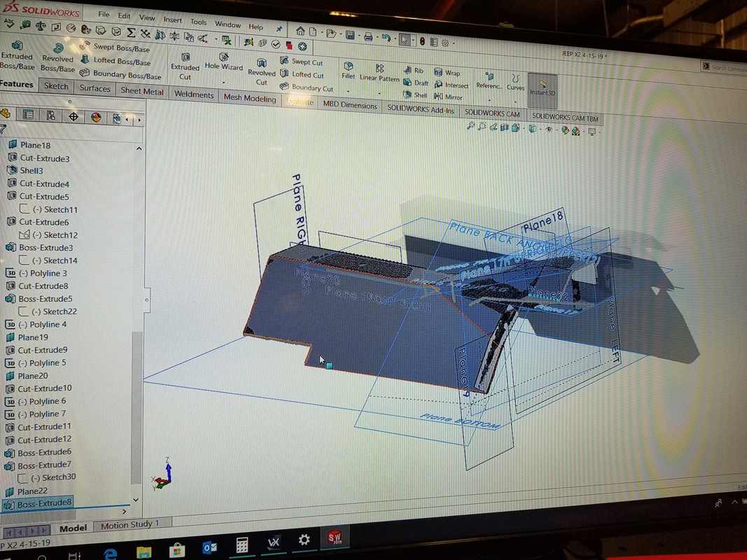The height and width of the screenshot is (560, 747).
Task: Click the Print icon
Action: [368, 36]
